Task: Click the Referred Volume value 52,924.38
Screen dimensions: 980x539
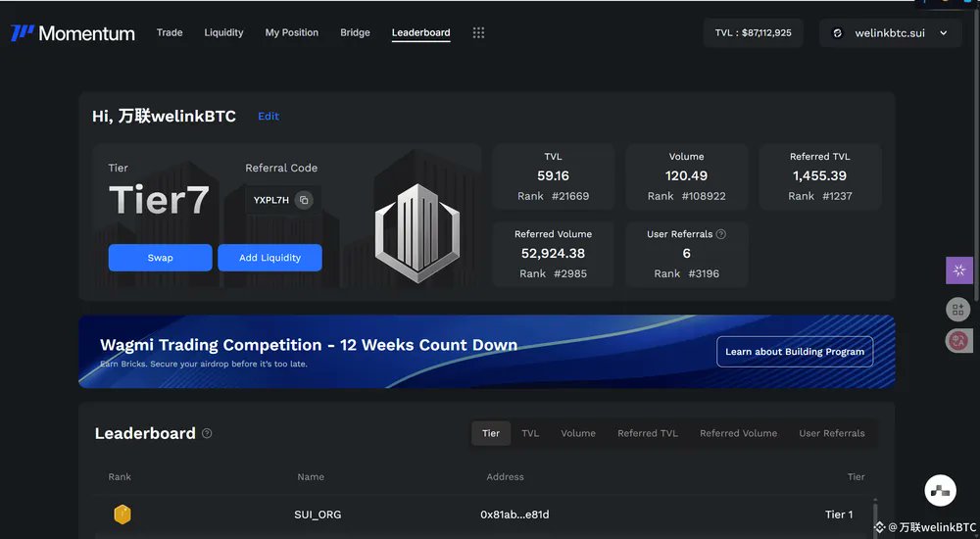Action: pyautogui.click(x=553, y=253)
